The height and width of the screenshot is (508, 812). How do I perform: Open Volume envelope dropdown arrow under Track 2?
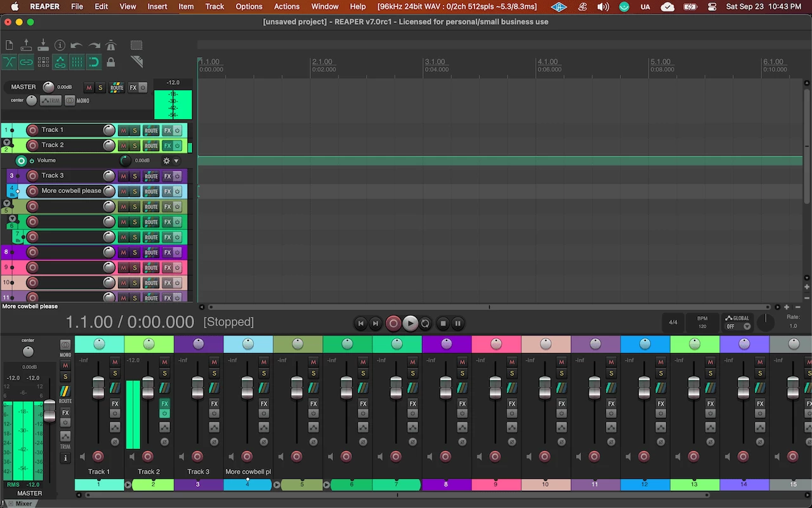pos(176,161)
